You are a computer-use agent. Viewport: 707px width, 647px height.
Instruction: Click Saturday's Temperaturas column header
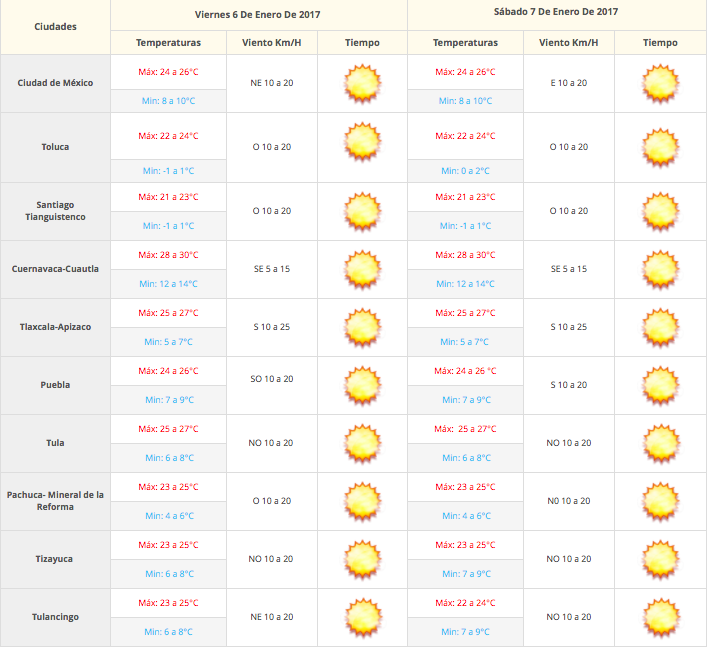point(465,42)
